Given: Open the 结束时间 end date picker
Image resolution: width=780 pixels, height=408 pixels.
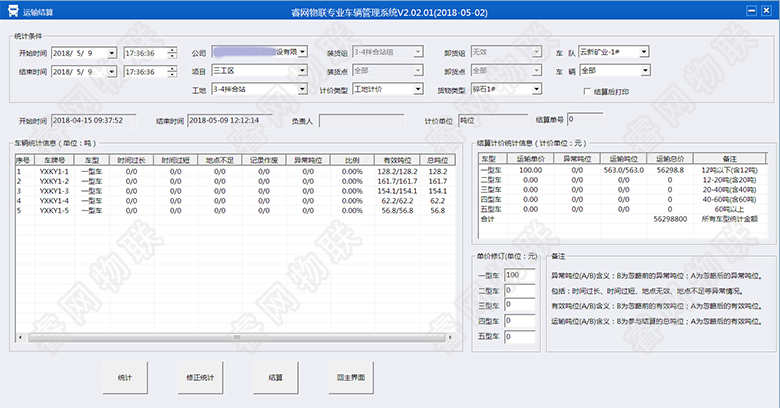Looking at the screenshot, I should pyautogui.click(x=111, y=71).
